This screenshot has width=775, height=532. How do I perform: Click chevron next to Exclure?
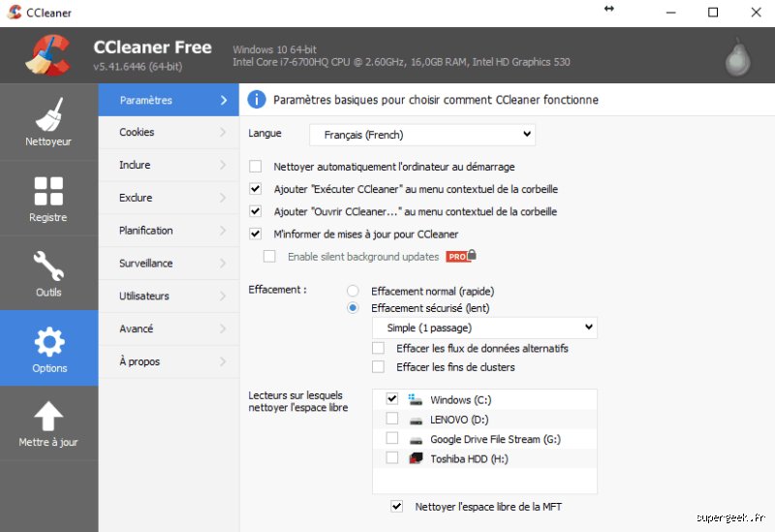click(223, 198)
